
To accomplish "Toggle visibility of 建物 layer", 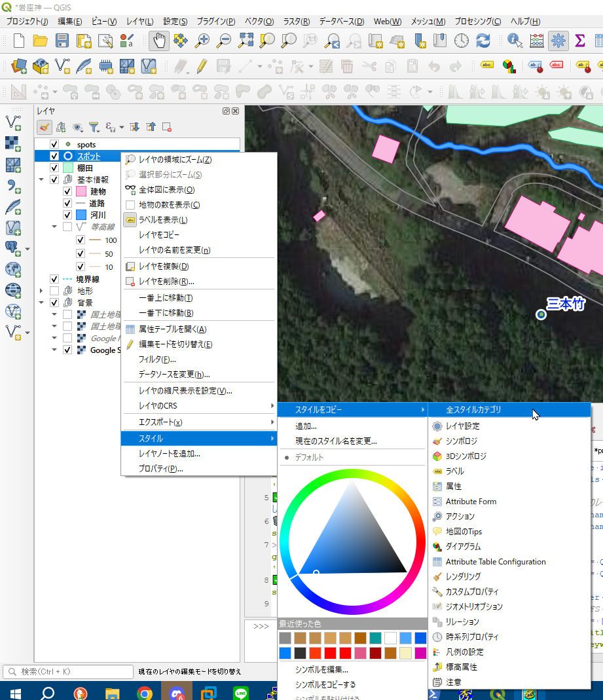I will [x=67, y=191].
